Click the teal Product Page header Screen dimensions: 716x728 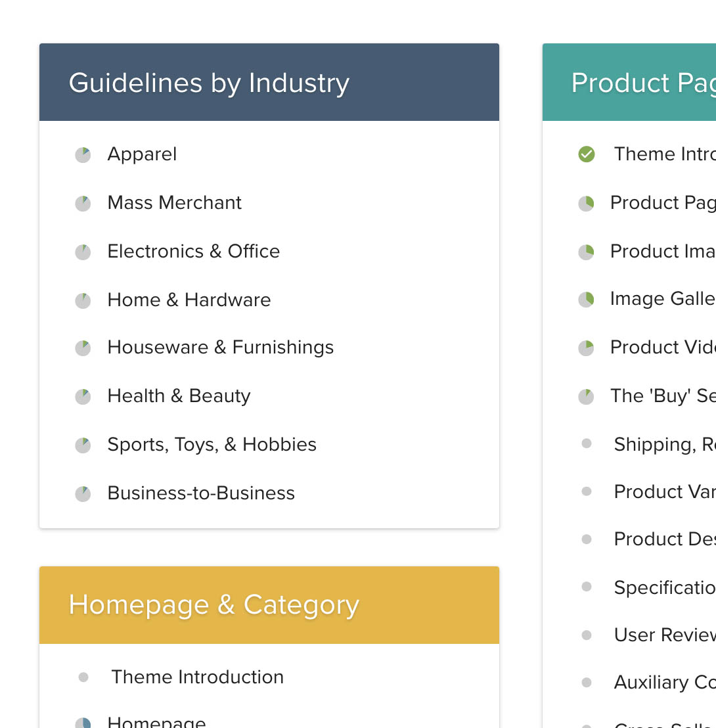(x=629, y=83)
